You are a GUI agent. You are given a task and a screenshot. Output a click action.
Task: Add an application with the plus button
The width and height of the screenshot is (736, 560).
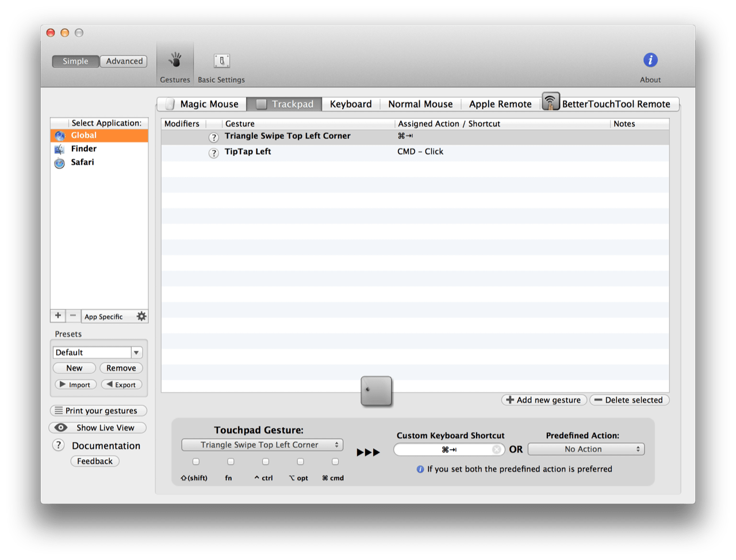(58, 316)
